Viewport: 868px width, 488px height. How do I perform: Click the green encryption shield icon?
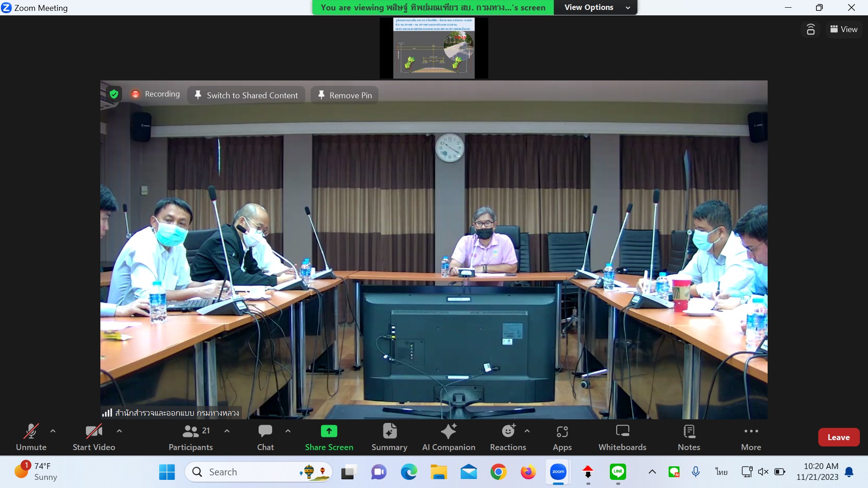(x=114, y=94)
